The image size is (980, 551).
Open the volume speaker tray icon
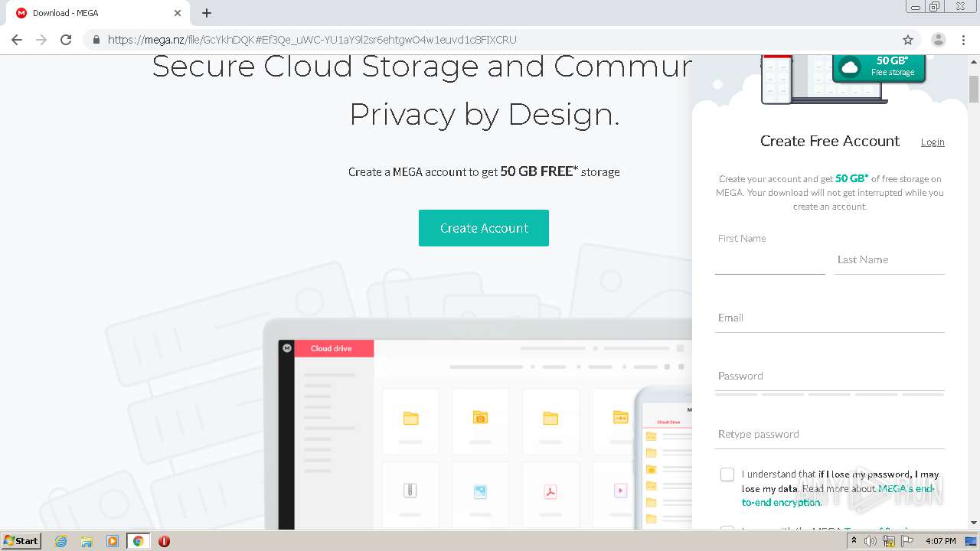pyautogui.click(x=871, y=541)
